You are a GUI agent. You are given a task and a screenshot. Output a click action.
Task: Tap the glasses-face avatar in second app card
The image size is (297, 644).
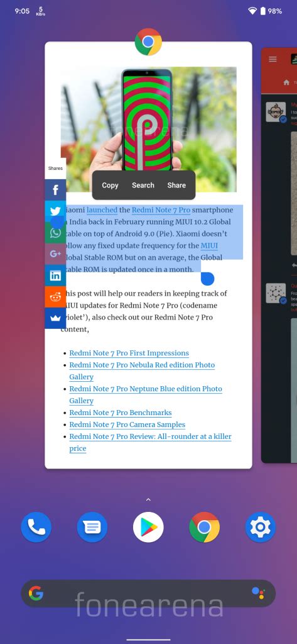[x=276, y=112]
